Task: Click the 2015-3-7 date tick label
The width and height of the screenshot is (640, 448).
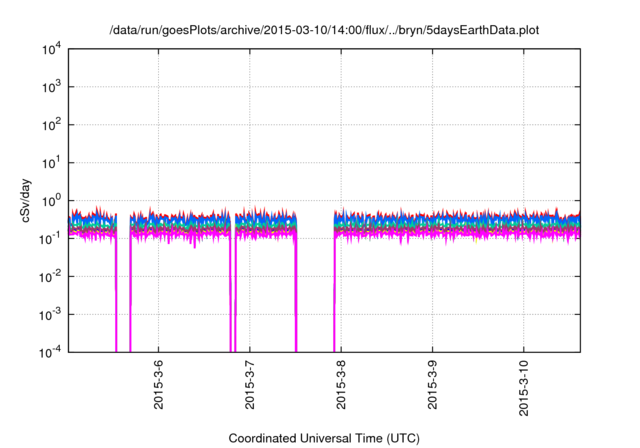Action: coord(250,385)
